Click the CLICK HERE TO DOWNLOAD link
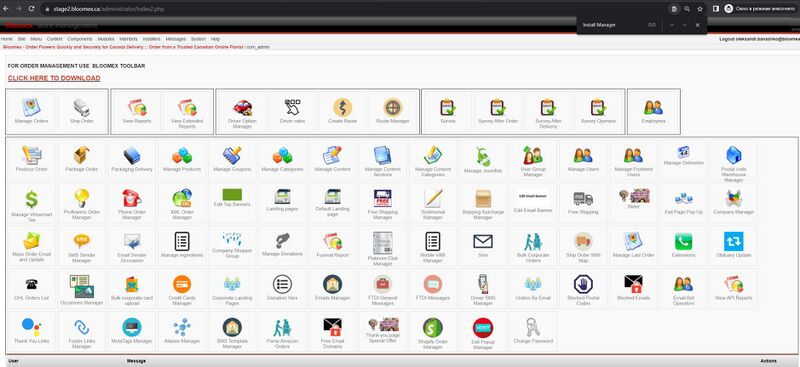 pos(54,78)
